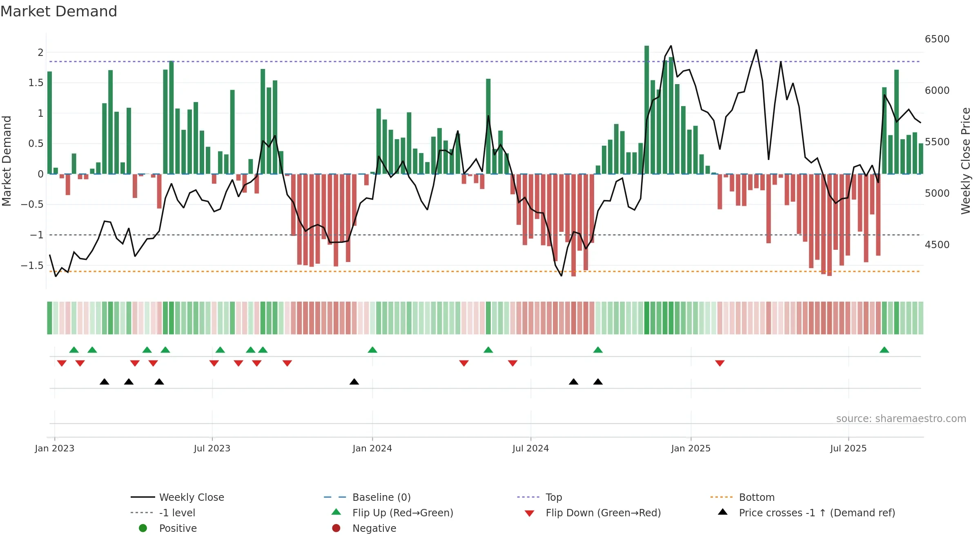Click the red circle icon beside Negative
The image size is (980, 551).
click(x=336, y=528)
